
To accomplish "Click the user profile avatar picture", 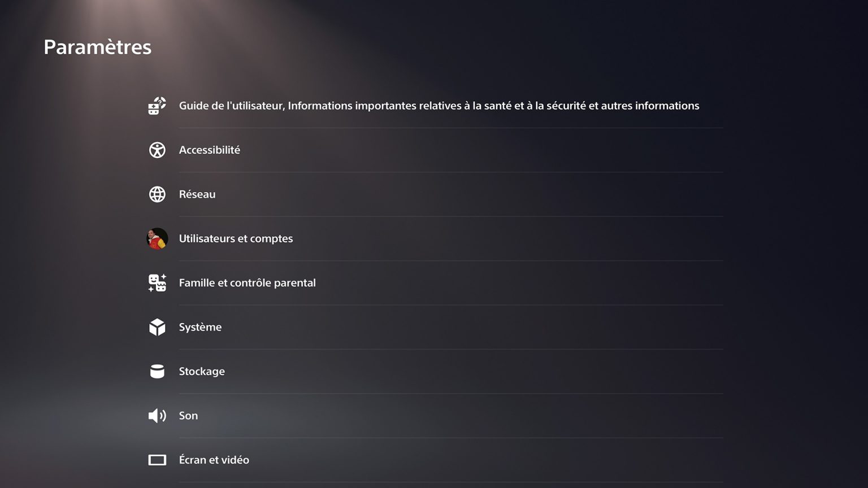I will click(x=157, y=238).
